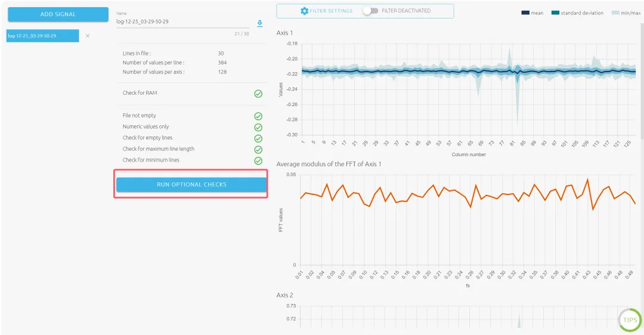The image size is (644, 335).
Task: Open the circular TIPS icon
Action: (x=630, y=320)
